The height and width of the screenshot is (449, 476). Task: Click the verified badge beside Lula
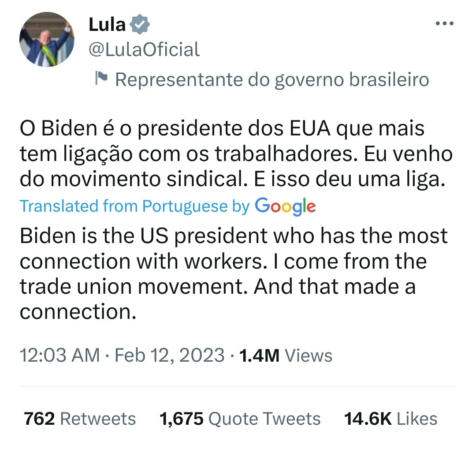pos(140,24)
